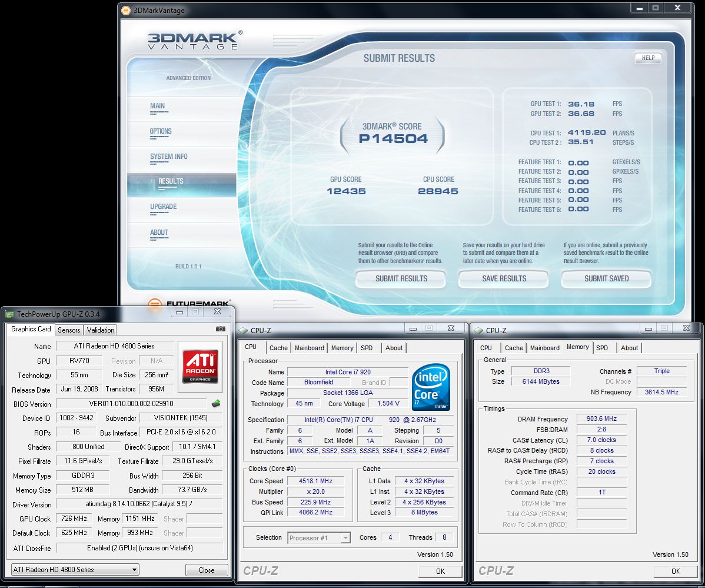Viewport: 705px width, 588px height.
Task: Click the Driver Version field in GPU-Z
Action: pyautogui.click(x=139, y=504)
